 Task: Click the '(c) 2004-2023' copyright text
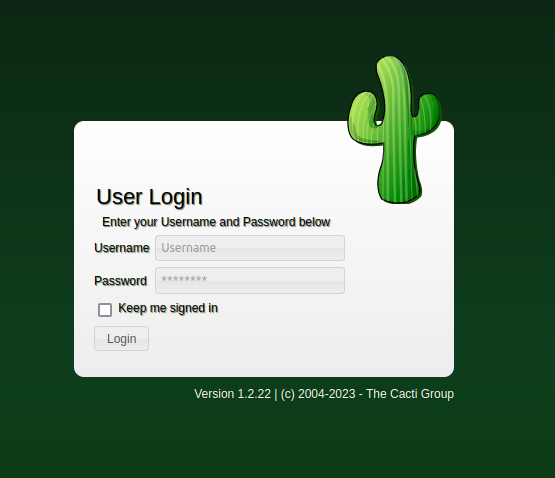[x=318, y=394]
